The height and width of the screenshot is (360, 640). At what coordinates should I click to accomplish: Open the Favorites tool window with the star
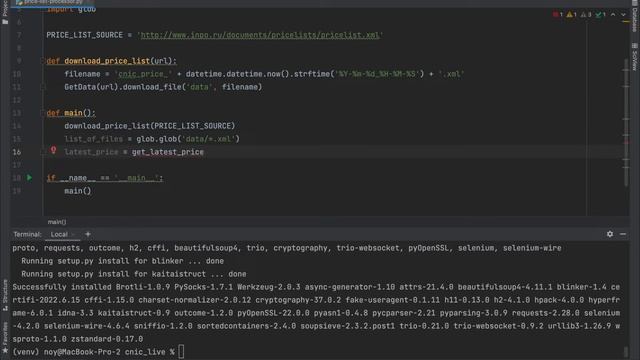click(5, 337)
